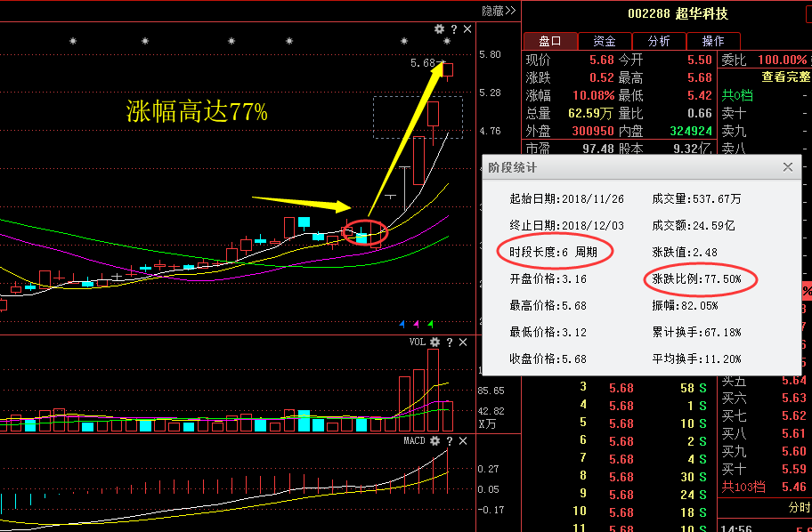Open the VOL panel settings gear
The height and width of the screenshot is (532, 812).
click(434, 342)
